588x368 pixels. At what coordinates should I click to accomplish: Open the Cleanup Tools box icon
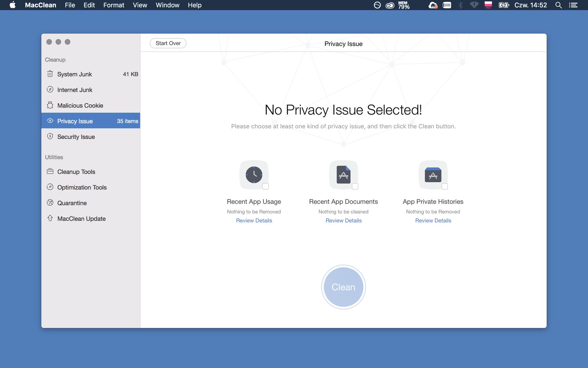(50, 171)
